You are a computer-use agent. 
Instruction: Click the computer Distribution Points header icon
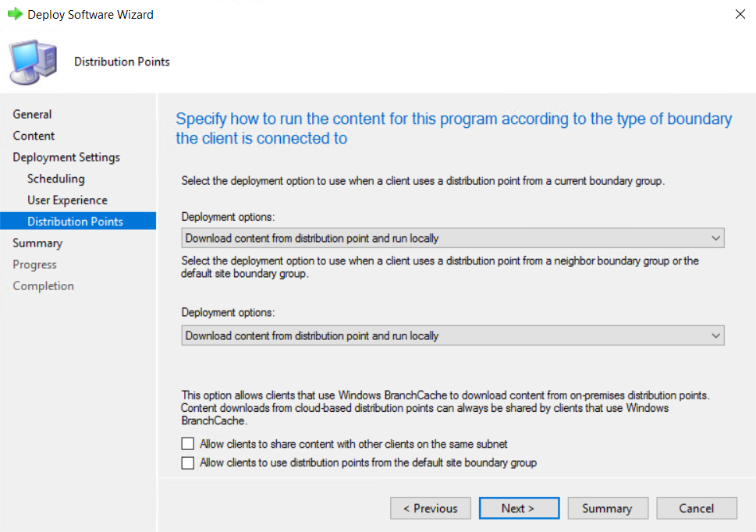33,62
